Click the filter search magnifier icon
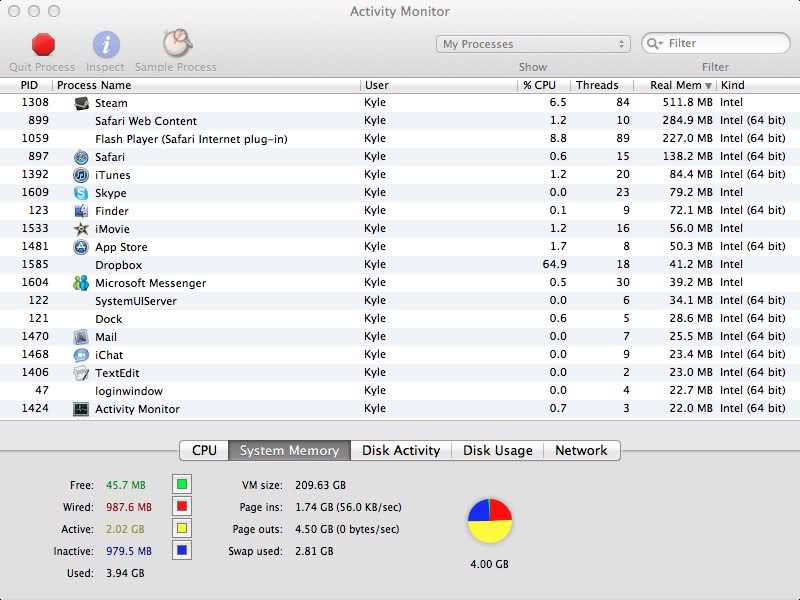Screen dimensions: 800x600 [654, 44]
